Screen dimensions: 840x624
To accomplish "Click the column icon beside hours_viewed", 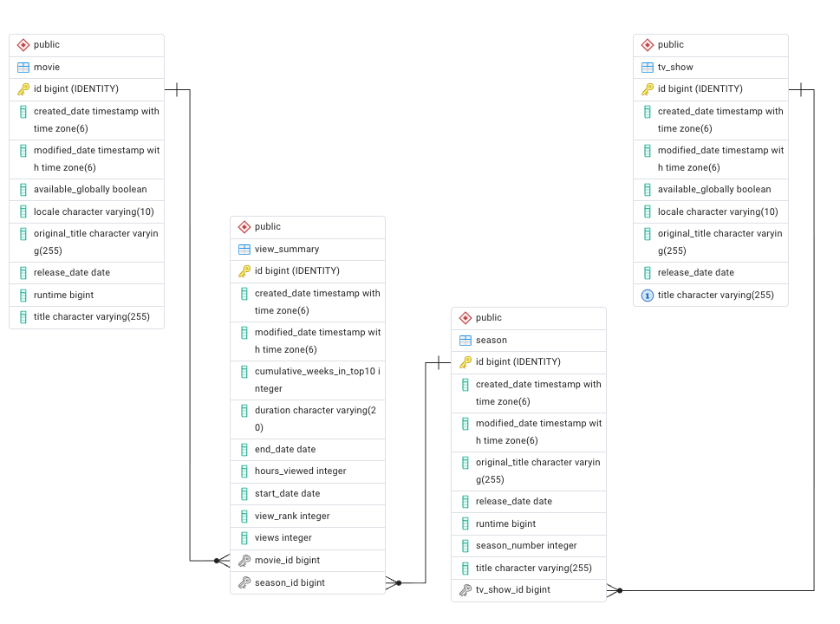I will (243, 471).
